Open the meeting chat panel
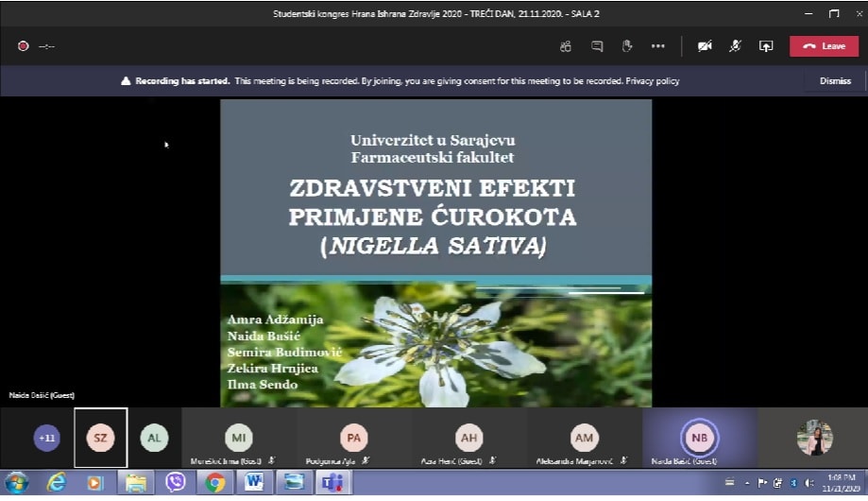Image resolution: width=868 pixels, height=501 pixels. tap(597, 45)
